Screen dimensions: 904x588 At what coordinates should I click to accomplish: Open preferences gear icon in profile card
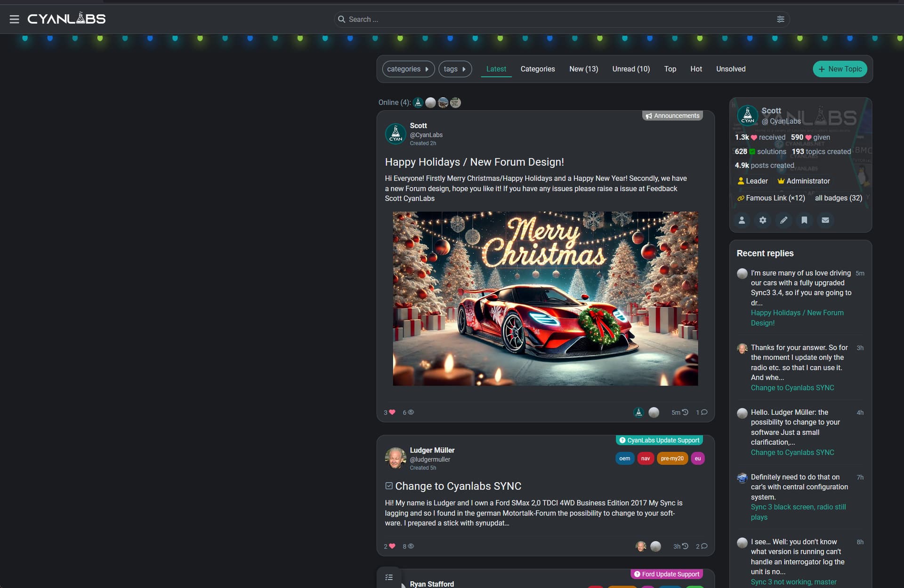[763, 220]
